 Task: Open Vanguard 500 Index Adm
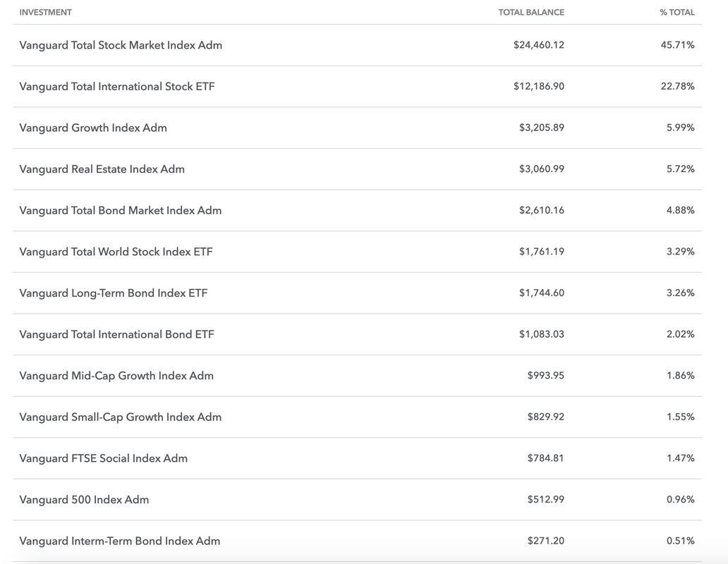coord(84,499)
